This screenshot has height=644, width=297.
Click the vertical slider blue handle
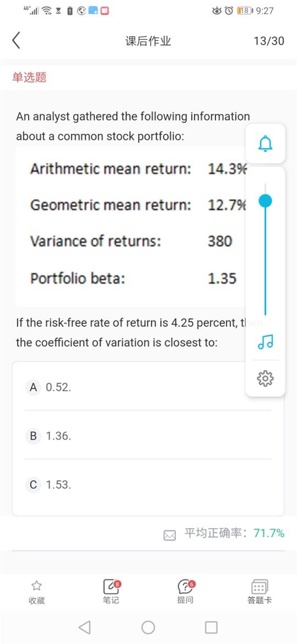pos(266,201)
